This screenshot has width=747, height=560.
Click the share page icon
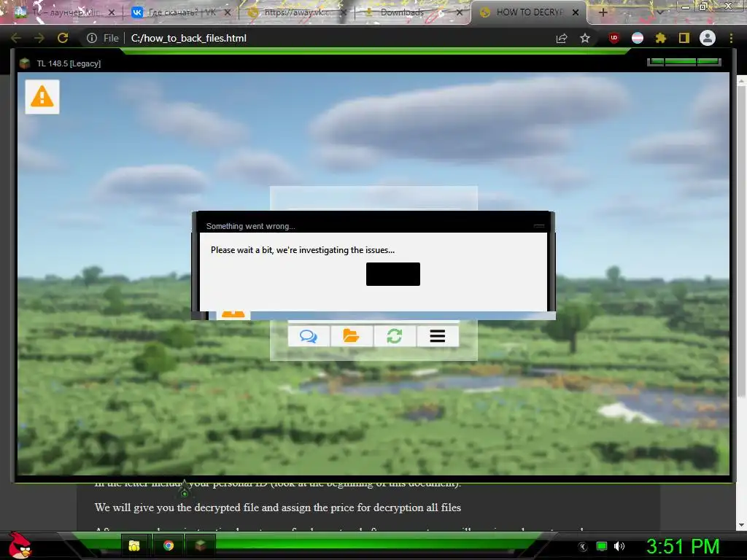(x=562, y=38)
